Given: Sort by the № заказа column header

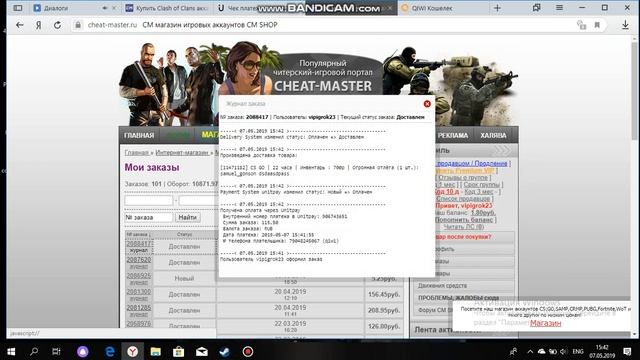Looking at the screenshot, I should (138, 235).
